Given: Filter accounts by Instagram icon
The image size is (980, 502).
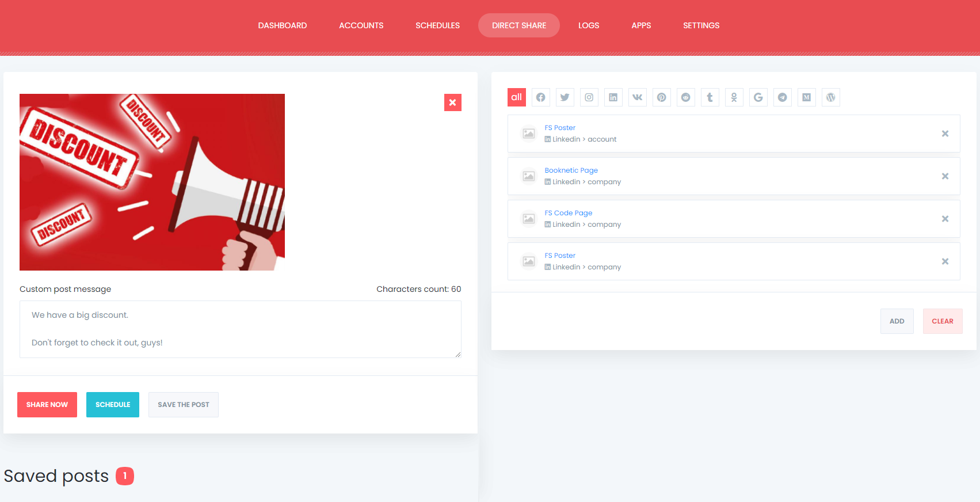Looking at the screenshot, I should [x=589, y=97].
